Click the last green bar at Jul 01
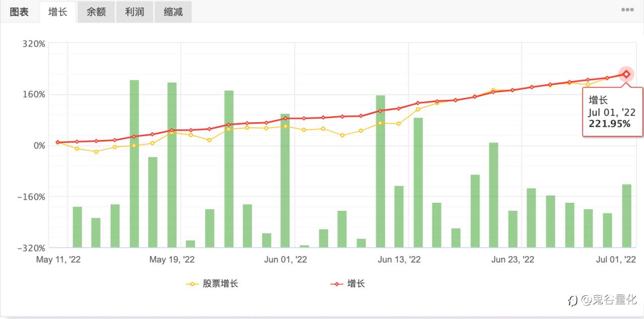Image resolution: width=644 pixels, height=319 pixels. click(626, 216)
